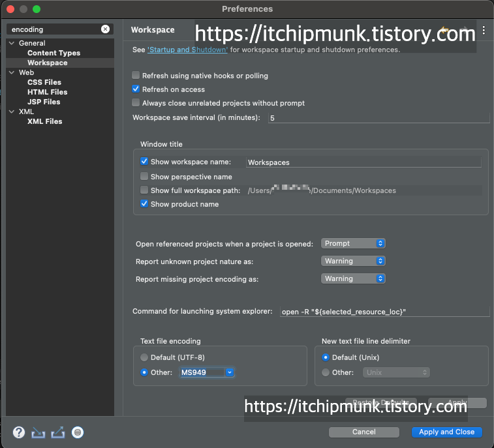Screen dimensions: 494x448
Task: Select Other line delimiter radio
Action: (326, 372)
